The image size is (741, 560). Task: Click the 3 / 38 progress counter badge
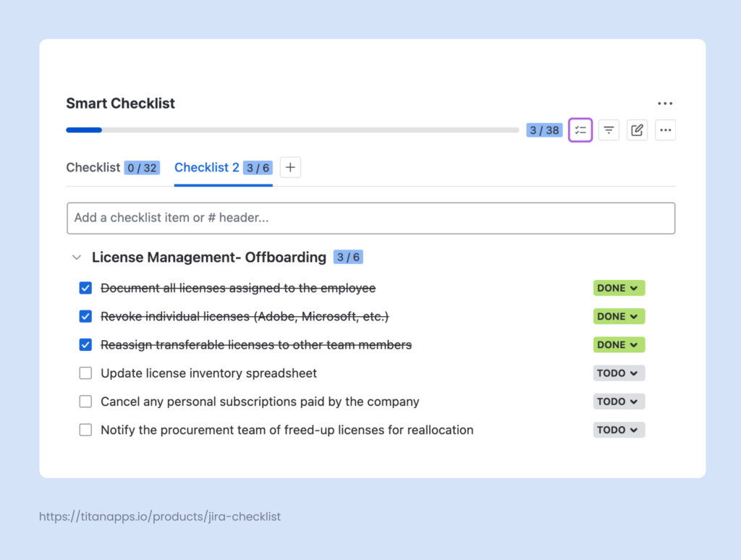coord(544,130)
